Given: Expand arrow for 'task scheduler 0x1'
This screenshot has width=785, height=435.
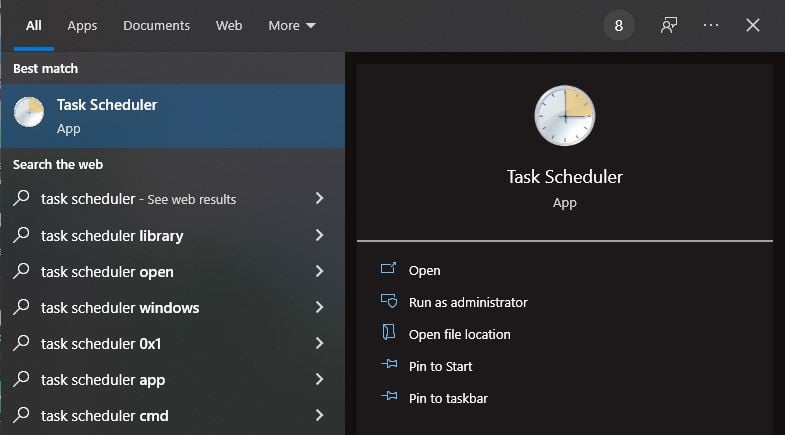Looking at the screenshot, I should point(319,343).
